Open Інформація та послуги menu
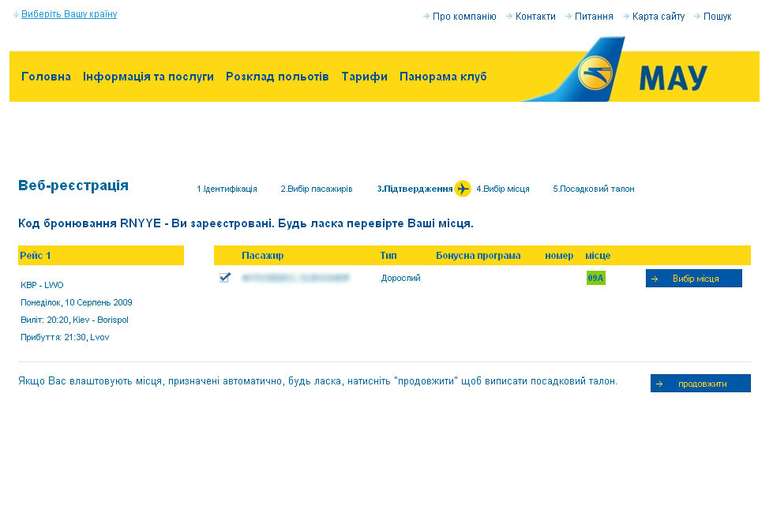Screen dimensions: 773x532 tap(148, 77)
